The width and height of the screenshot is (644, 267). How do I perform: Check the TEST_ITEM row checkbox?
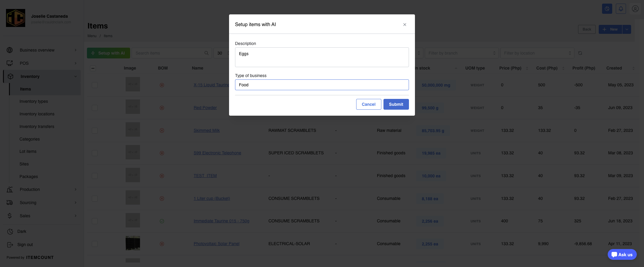pos(95,176)
